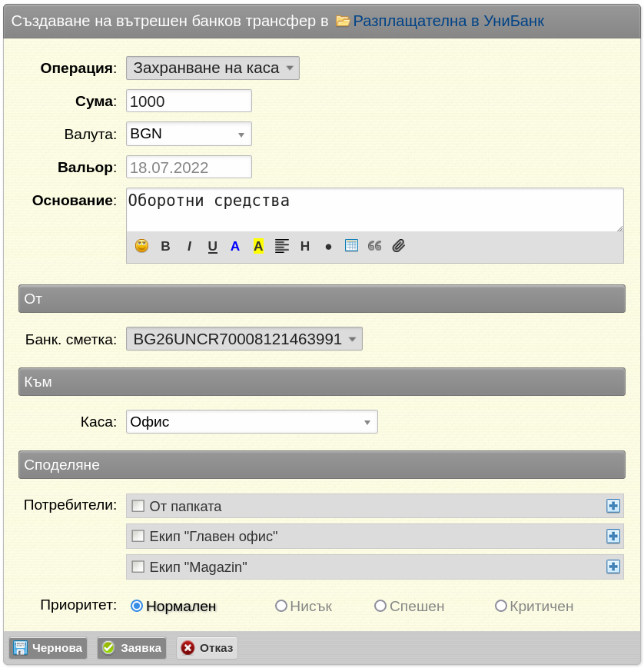Image resolution: width=644 pixels, height=668 pixels.
Task: Open text alignment options icon
Action: 282,246
